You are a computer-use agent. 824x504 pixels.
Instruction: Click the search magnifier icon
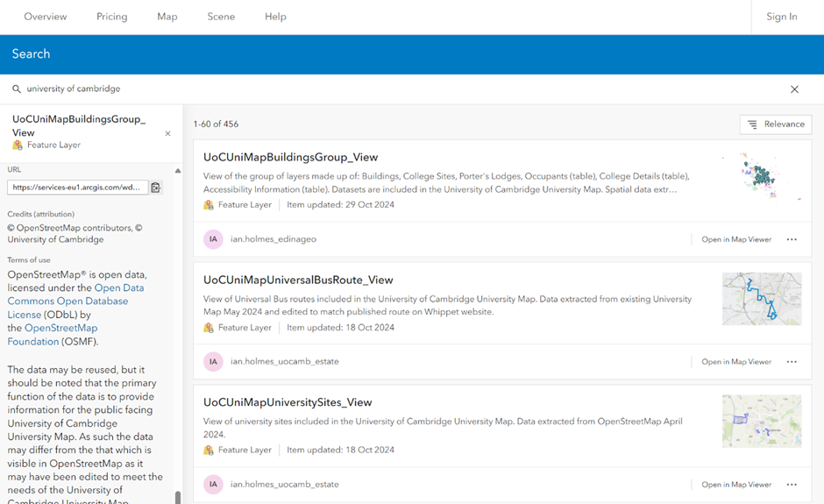click(17, 89)
